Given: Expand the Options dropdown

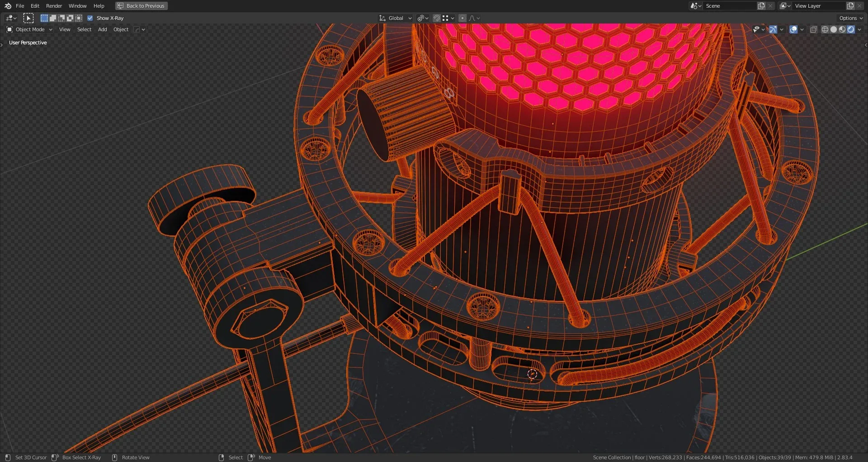Looking at the screenshot, I should [850, 18].
